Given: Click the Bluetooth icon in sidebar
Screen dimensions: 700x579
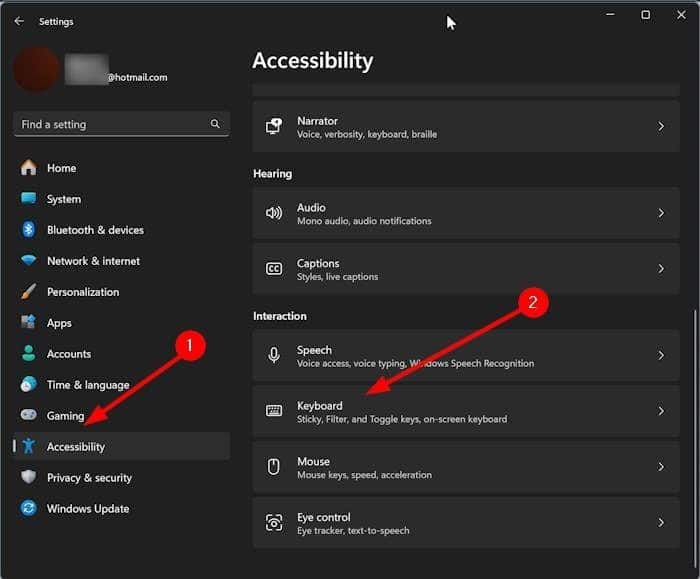Looking at the screenshot, I should click(x=29, y=229).
